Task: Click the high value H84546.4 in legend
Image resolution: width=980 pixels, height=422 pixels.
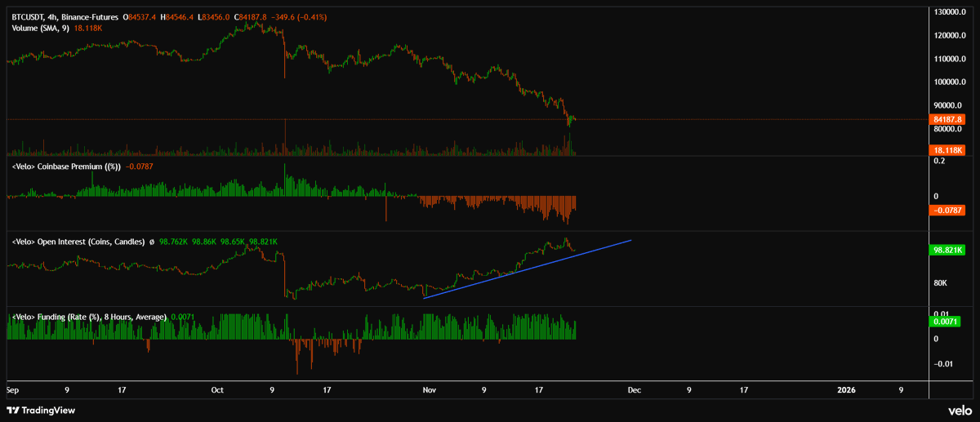Action: coord(179,16)
